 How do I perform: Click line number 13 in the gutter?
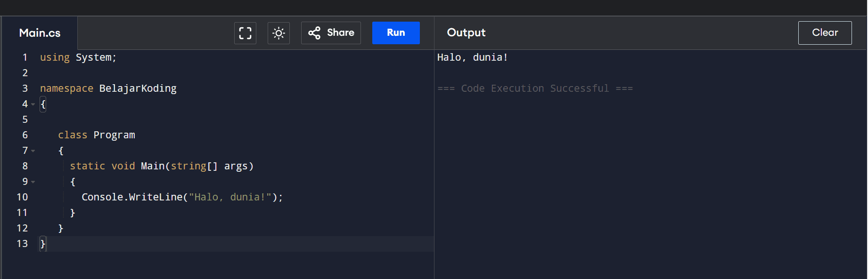click(22, 244)
